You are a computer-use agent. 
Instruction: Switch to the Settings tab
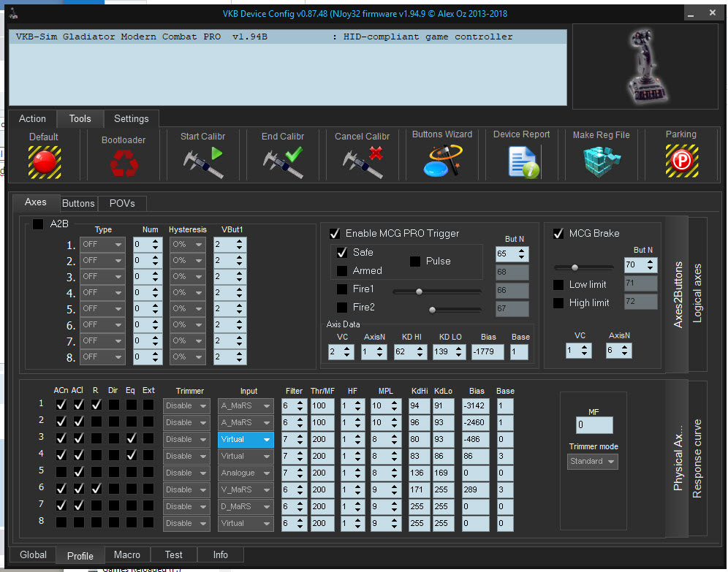pos(132,119)
